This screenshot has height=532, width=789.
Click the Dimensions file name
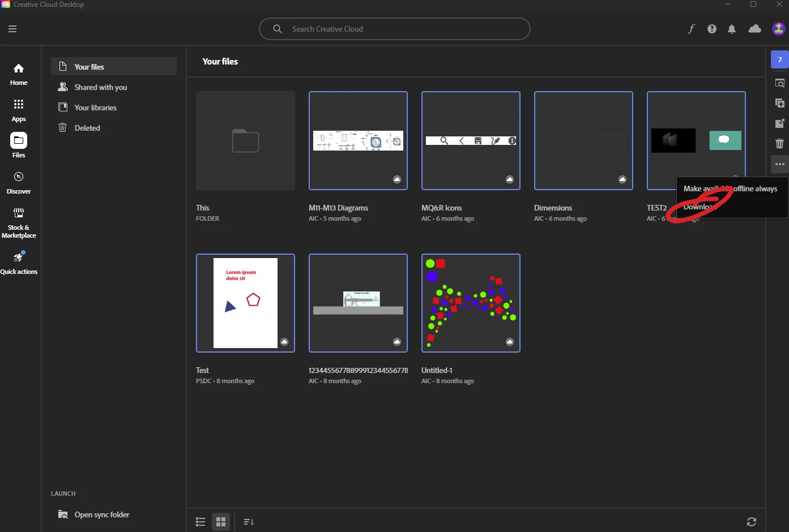[x=553, y=208]
